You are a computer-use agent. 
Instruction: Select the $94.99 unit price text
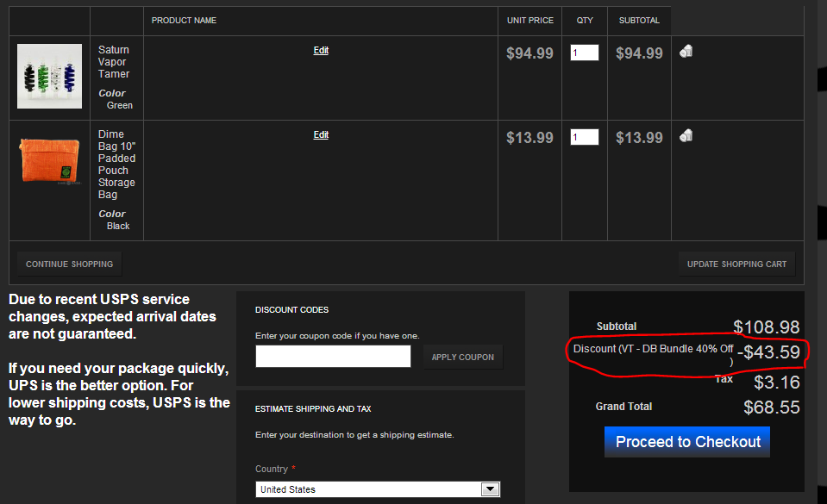529,53
